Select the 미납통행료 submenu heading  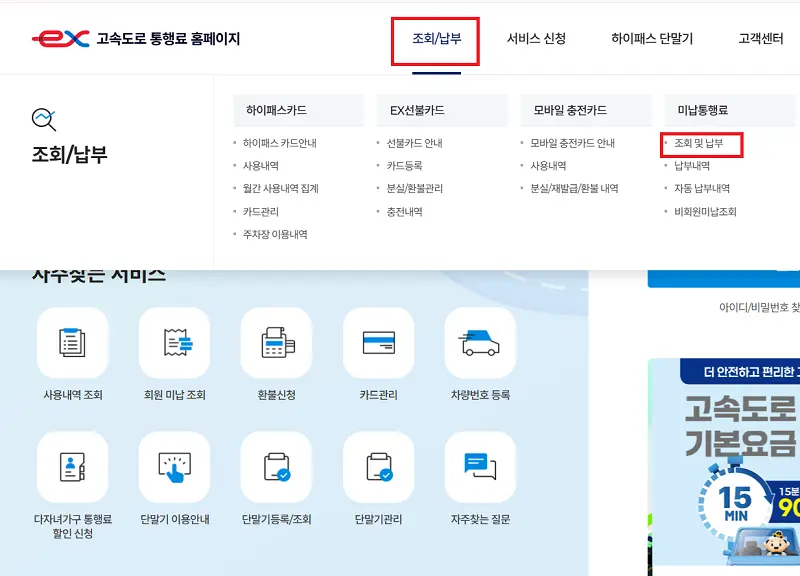coord(730,110)
